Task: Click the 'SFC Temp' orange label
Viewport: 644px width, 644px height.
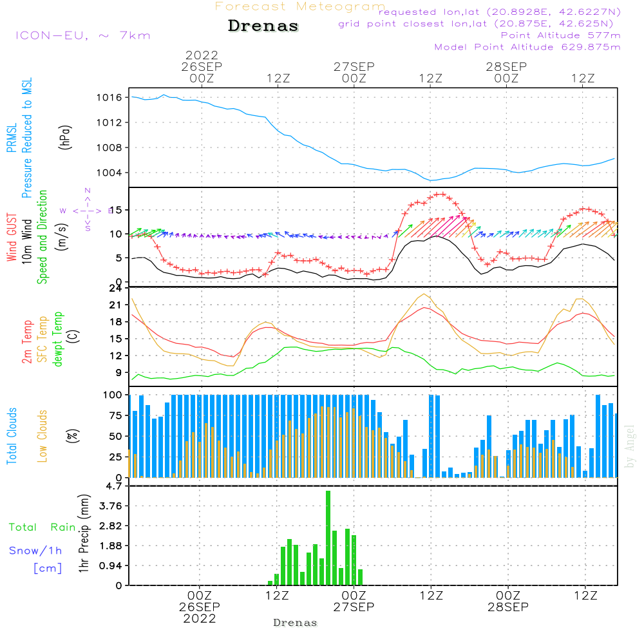Action: coord(43,339)
